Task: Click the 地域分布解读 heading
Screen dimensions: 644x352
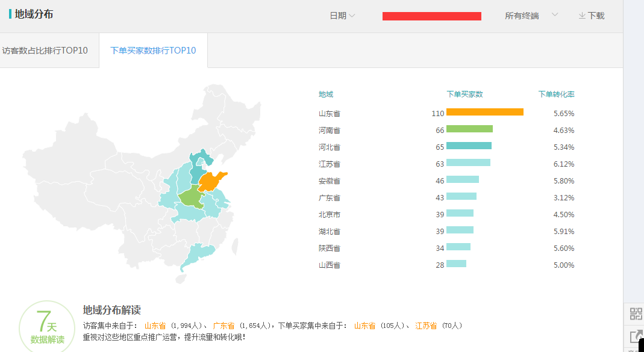Action: pos(111,310)
